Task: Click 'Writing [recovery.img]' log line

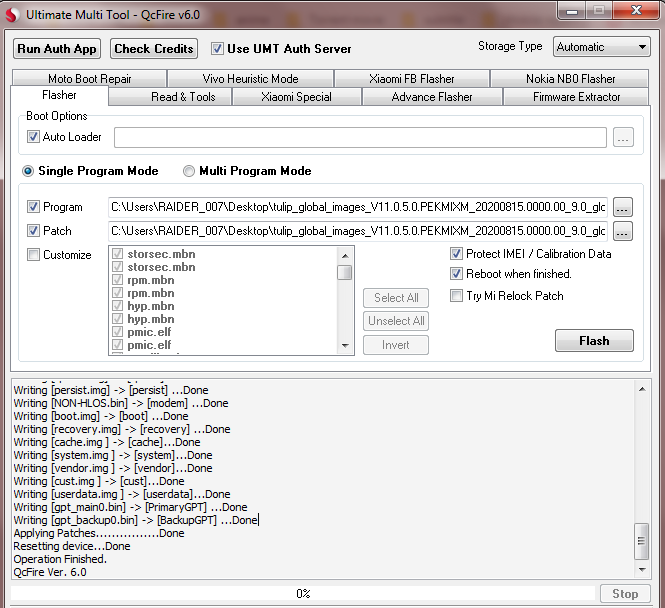Action: (122, 429)
